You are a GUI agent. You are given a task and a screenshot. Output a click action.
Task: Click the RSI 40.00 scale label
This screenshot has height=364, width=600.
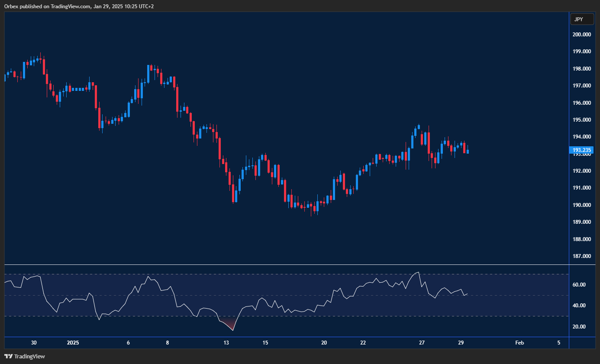click(579, 306)
